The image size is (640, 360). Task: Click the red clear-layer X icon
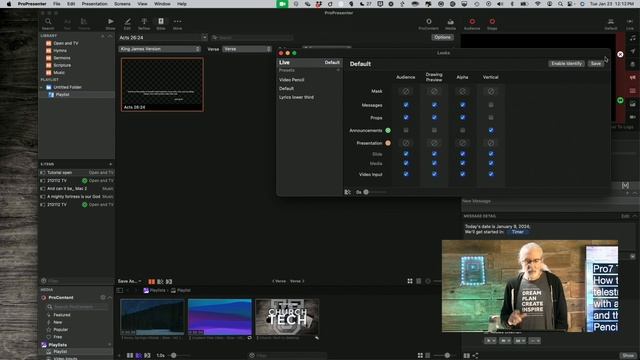tap(620, 54)
